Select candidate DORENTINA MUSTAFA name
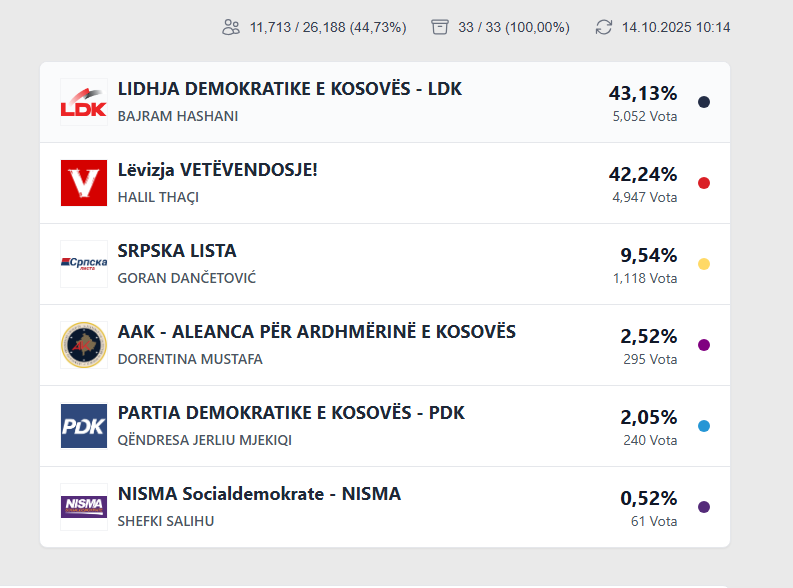Viewport: 793px width, 588px height. click(190, 359)
